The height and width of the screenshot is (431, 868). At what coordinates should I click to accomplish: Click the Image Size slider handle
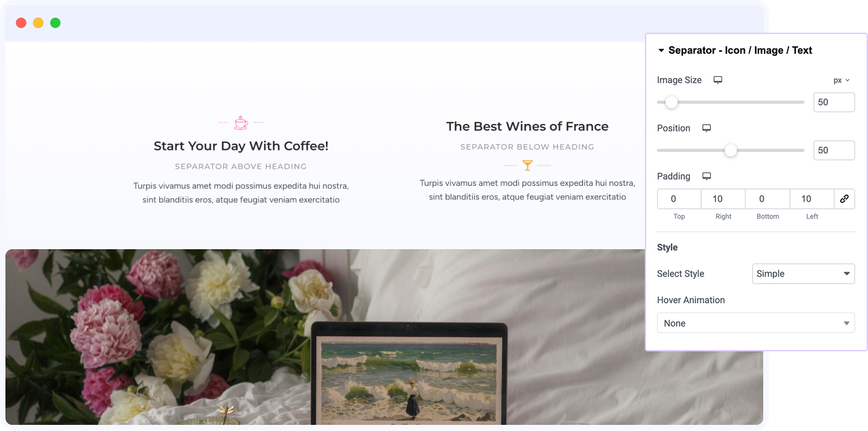[x=671, y=102]
